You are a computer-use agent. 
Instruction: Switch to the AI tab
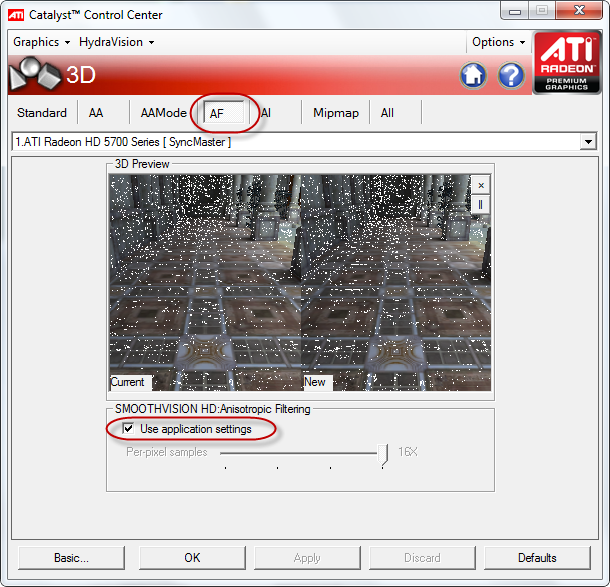point(266,113)
